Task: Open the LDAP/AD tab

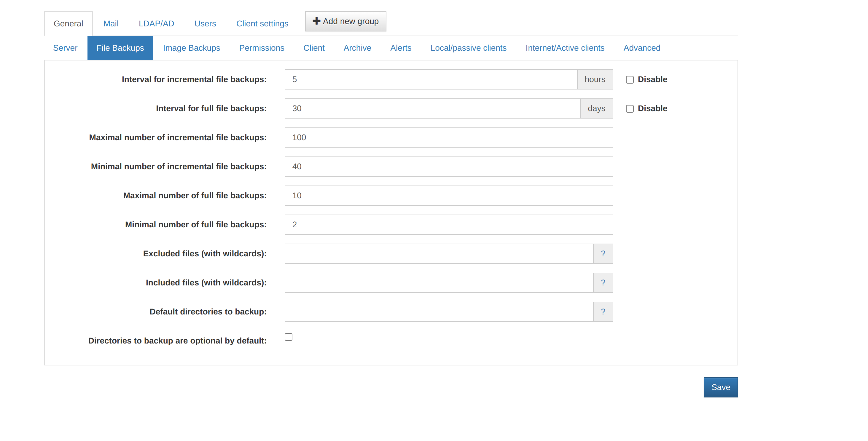Action: tap(156, 24)
